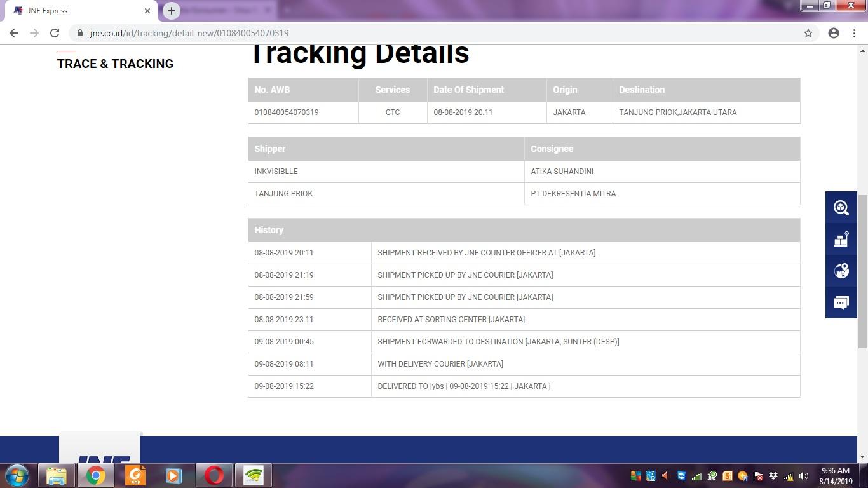
Task: Select the TRACE & TRACKING sidebar heading
Action: (115, 64)
